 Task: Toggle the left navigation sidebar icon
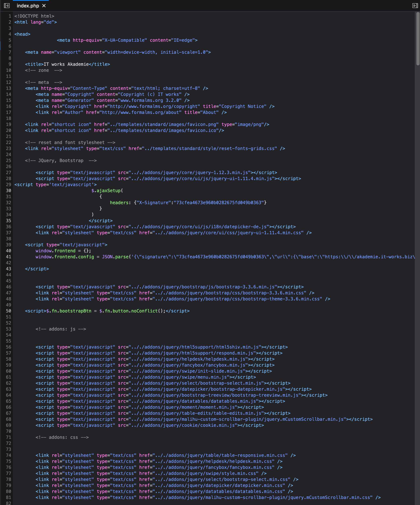pos(7,6)
